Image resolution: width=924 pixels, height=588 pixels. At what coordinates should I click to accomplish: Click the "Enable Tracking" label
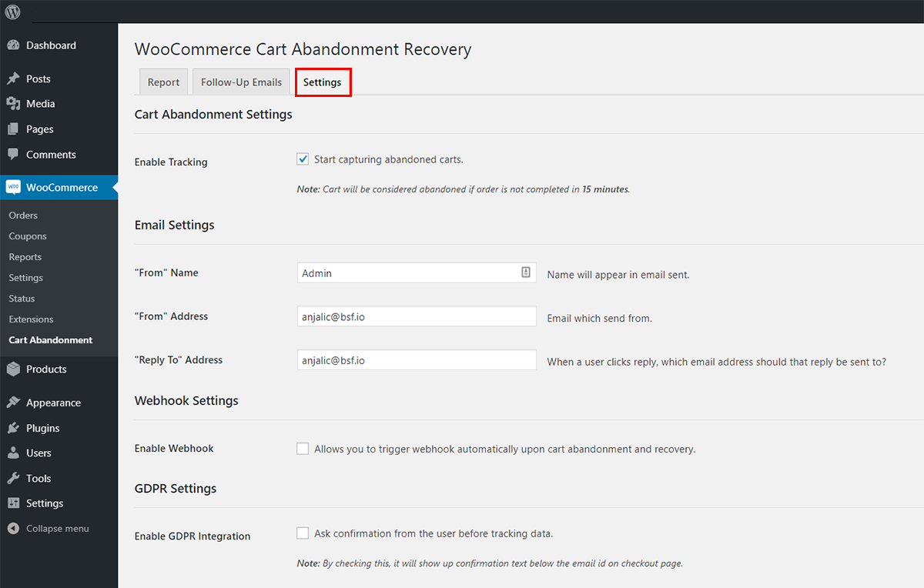click(171, 162)
